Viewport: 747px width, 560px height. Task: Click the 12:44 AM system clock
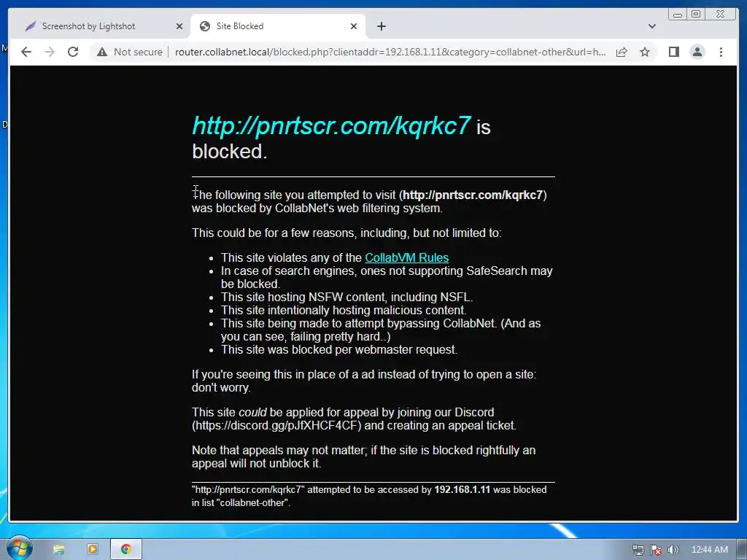[x=709, y=550]
